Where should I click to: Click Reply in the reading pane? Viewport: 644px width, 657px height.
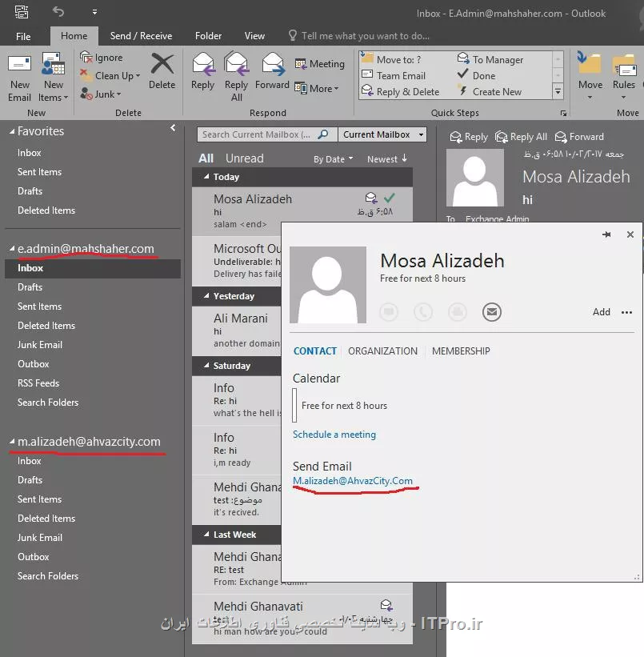(x=469, y=137)
